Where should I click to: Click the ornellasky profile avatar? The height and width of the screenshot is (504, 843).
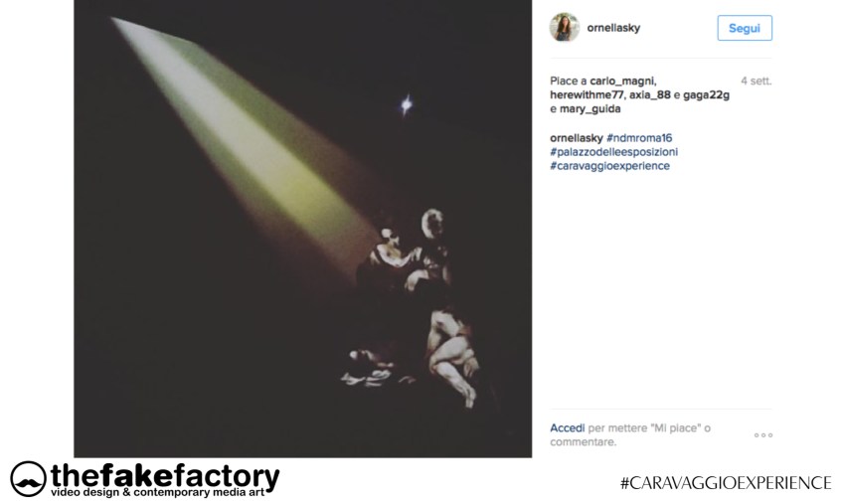coord(564,27)
